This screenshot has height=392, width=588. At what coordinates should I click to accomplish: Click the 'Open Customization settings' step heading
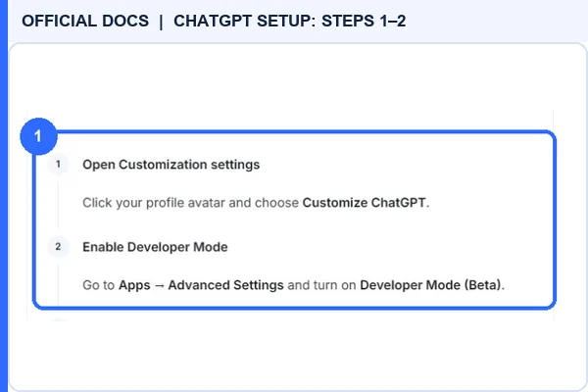point(171,165)
